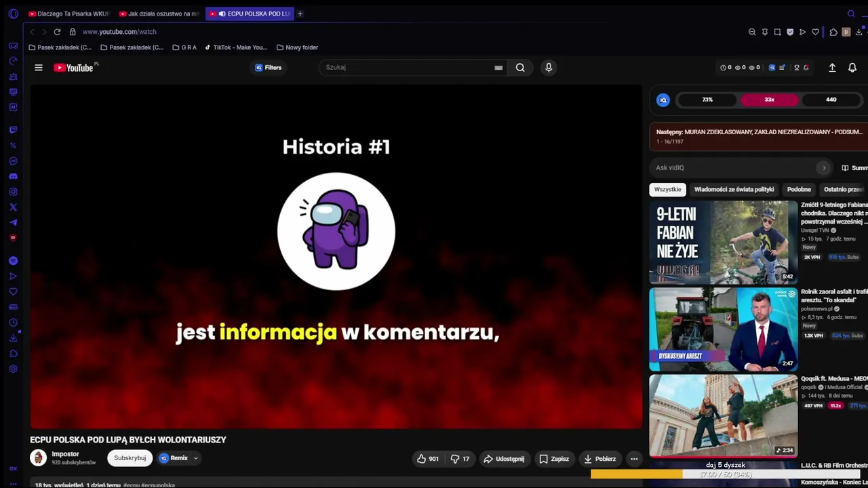Reload the page
This screenshot has height=488, width=868.
57,32
